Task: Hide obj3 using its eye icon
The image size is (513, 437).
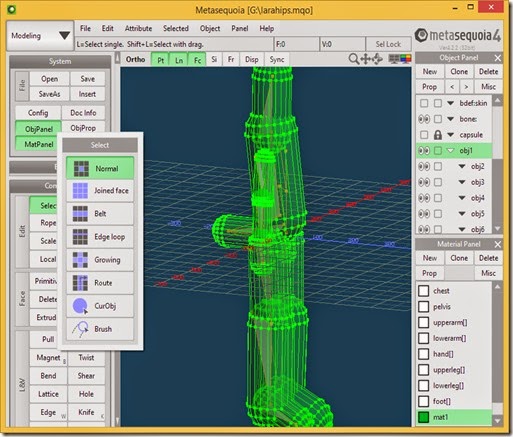Action: tap(424, 182)
